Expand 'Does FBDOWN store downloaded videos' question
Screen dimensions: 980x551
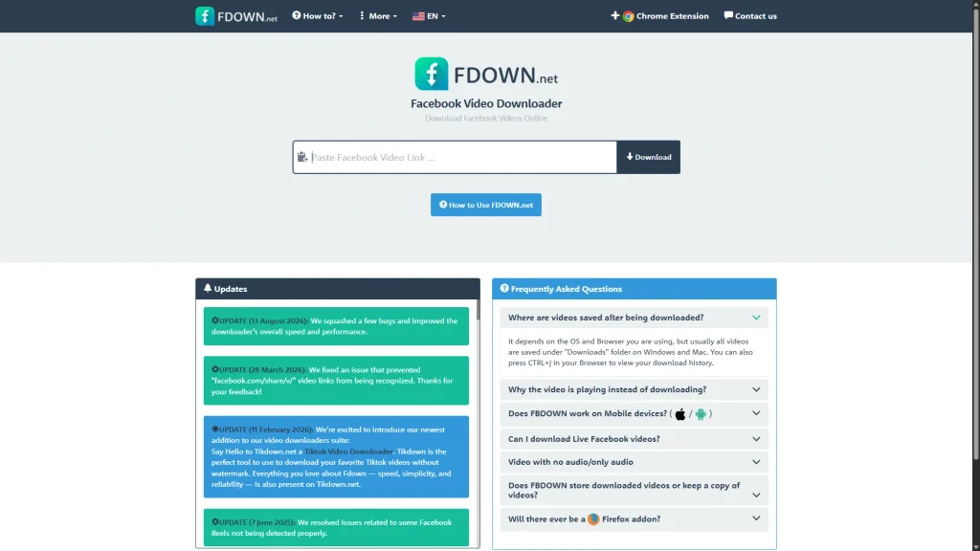point(634,490)
